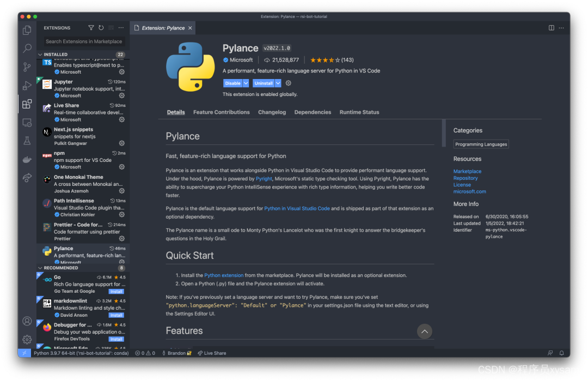Close the Extension: Pylance tab
The width and height of the screenshot is (588, 381).
[190, 28]
